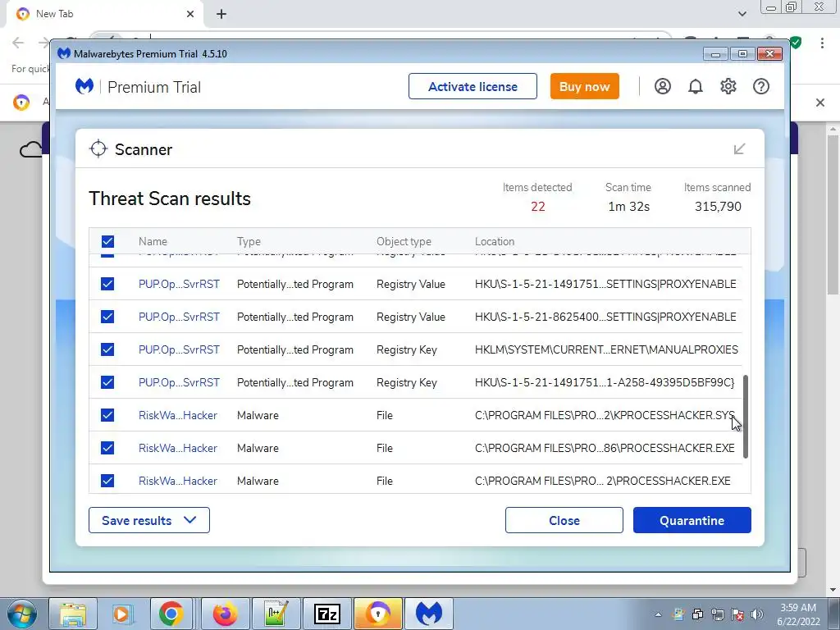Image resolution: width=840 pixels, height=630 pixels.
Task: Click location C:\PROGRAM FILES\PRO...2\KPROCESSHACKER.SYS
Action: coord(605,415)
